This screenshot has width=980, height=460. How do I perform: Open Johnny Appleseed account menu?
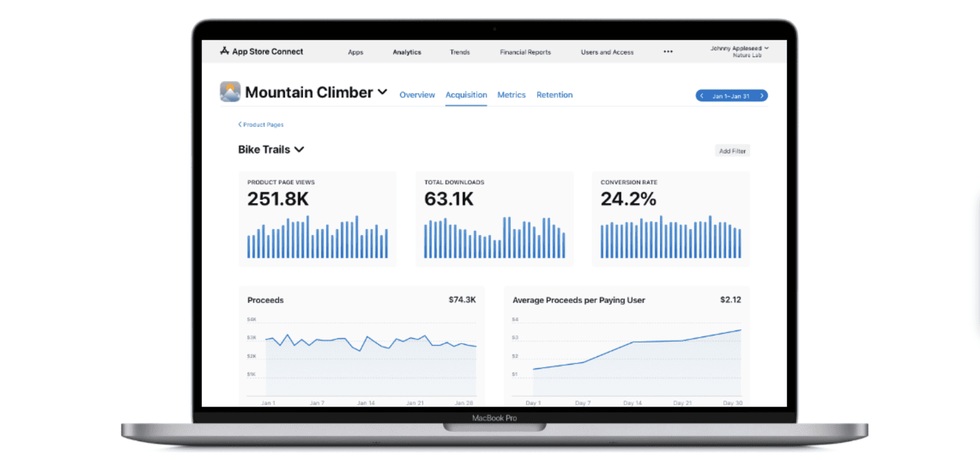point(739,48)
